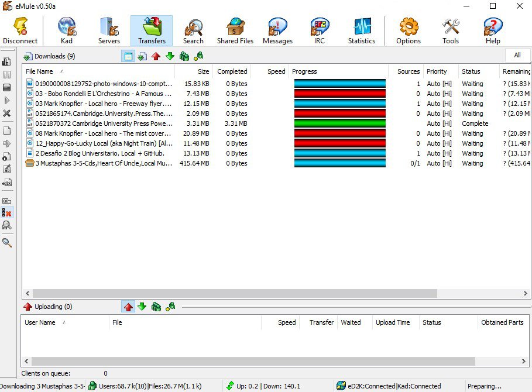Click the sidebar priority bars icon
532x392 pixels.
tap(6, 61)
